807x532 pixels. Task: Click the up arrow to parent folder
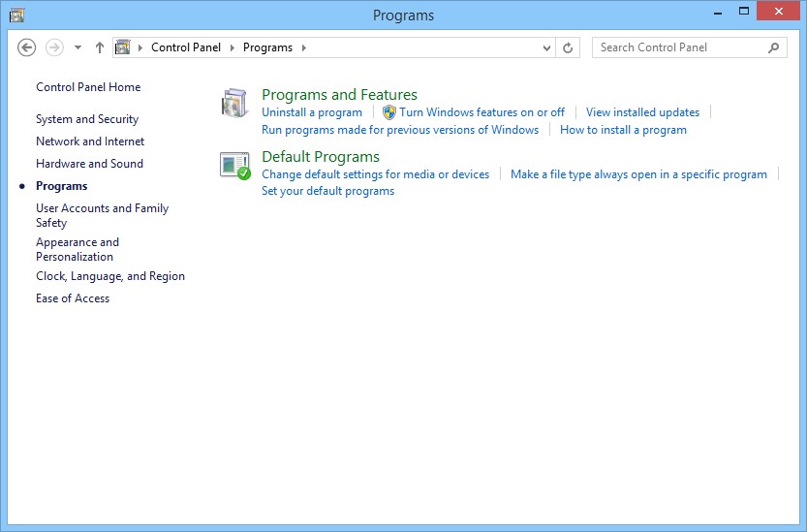click(100, 47)
